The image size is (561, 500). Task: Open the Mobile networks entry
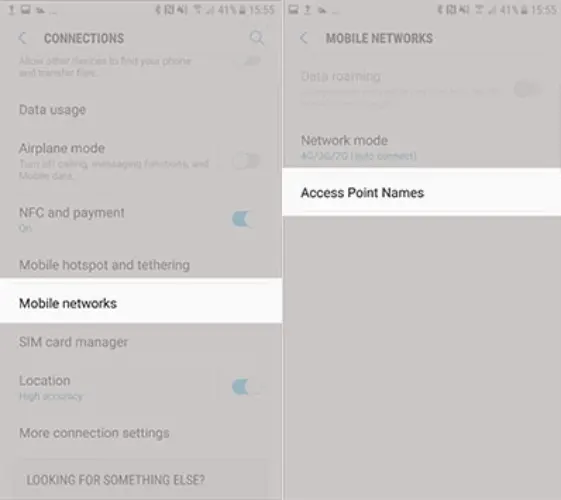(141, 303)
